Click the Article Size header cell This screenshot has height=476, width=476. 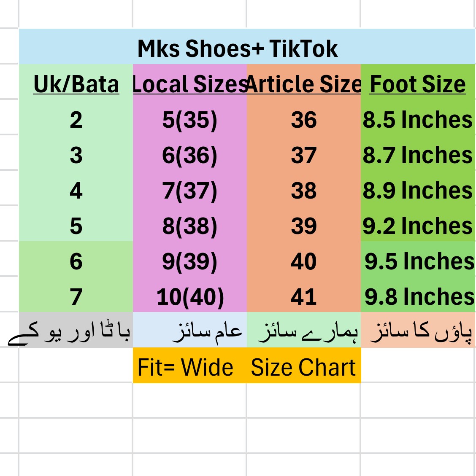(303, 84)
